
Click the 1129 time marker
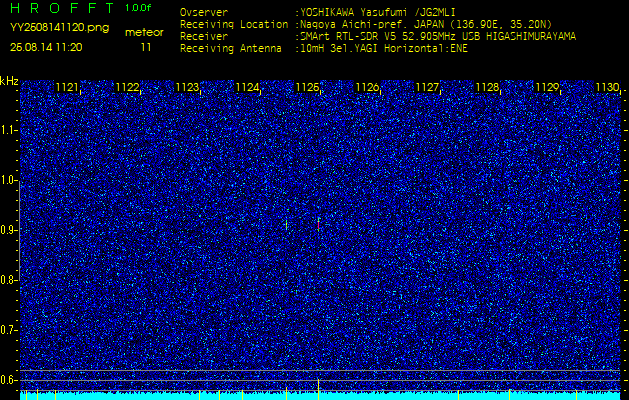547,87
